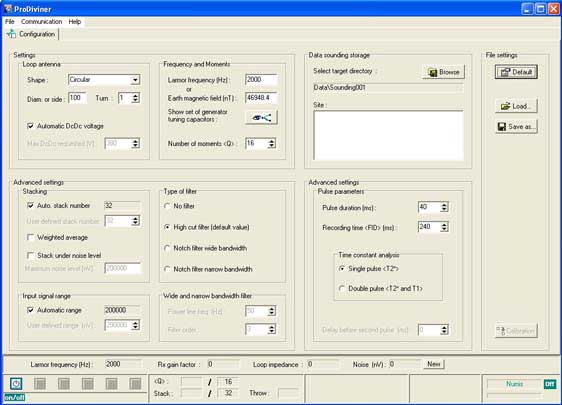
Task: Open the Help menu
Action: point(75,22)
